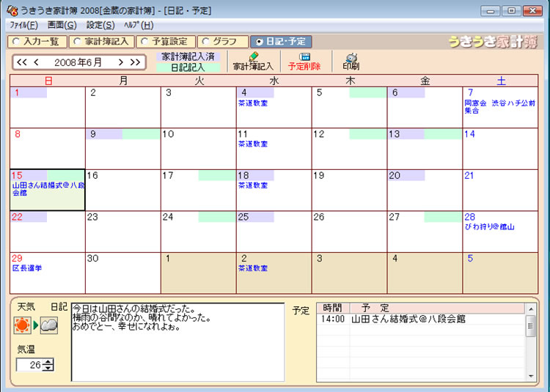Screen dimensions: 550x392
Task: Select the sunny weather icon
Action: coord(22,325)
